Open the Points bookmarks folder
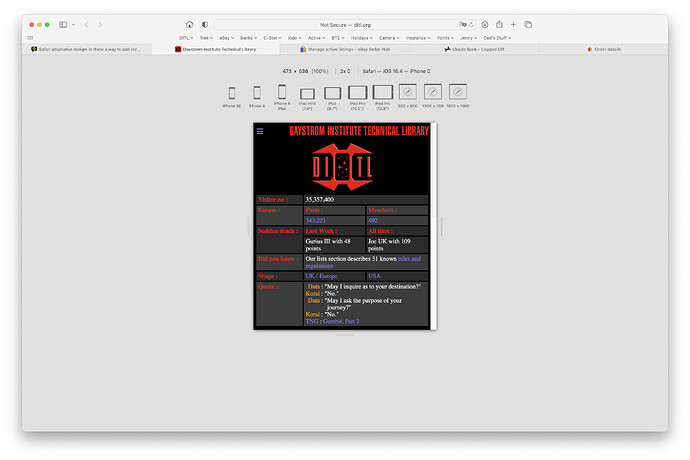This screenshot has width=690, height=460. point(445,38)
